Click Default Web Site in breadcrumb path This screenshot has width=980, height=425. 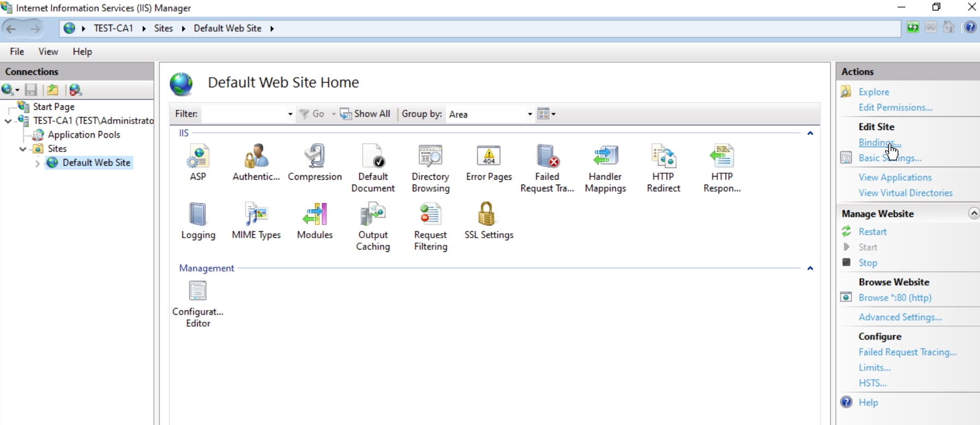pyautogui.click(x=228, y=28)
